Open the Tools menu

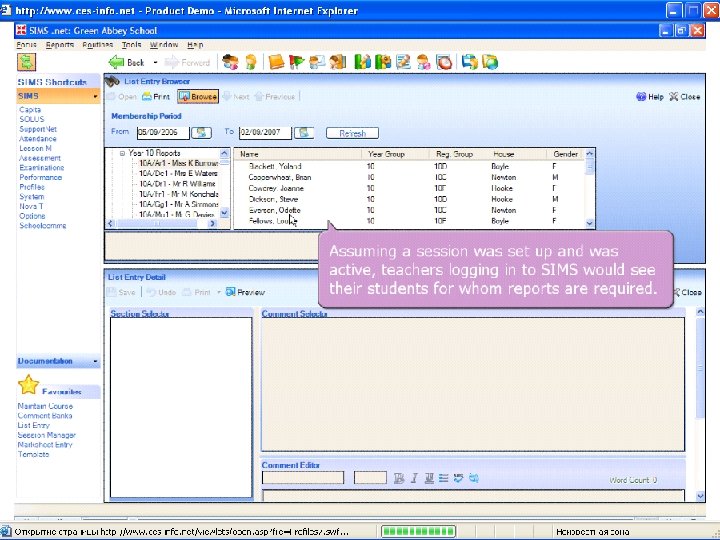click(x=131, y=45)
